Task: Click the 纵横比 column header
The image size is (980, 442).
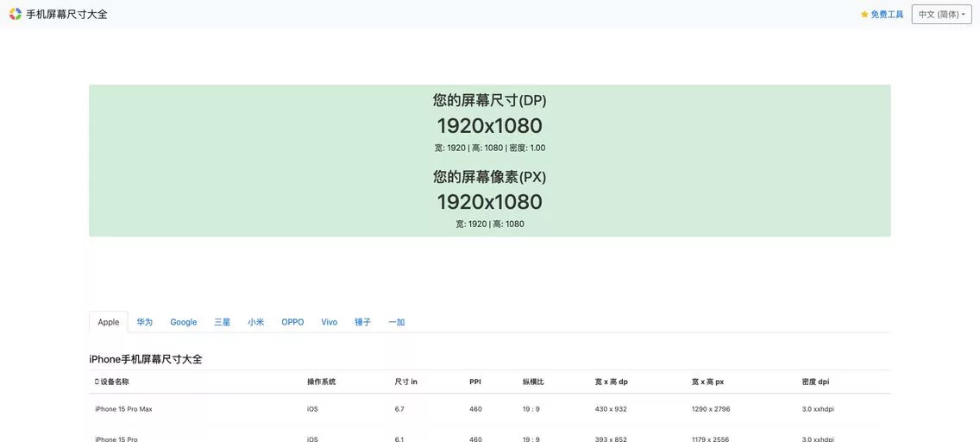Action: point(534,382)
